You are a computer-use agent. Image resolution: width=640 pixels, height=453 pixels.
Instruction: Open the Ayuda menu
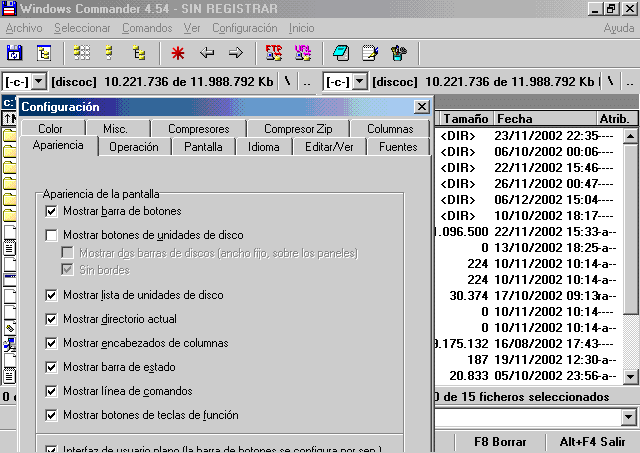(619, 28)
